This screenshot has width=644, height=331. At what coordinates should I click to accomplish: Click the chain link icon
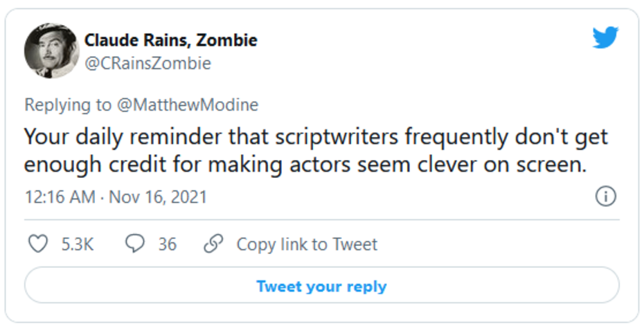coord(214,244)
